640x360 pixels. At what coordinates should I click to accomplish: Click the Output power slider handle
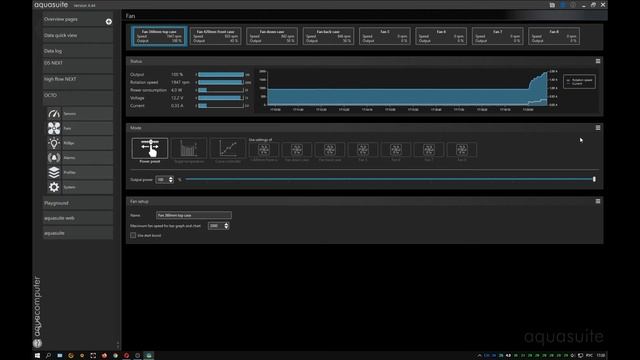[x=594, y=179]
